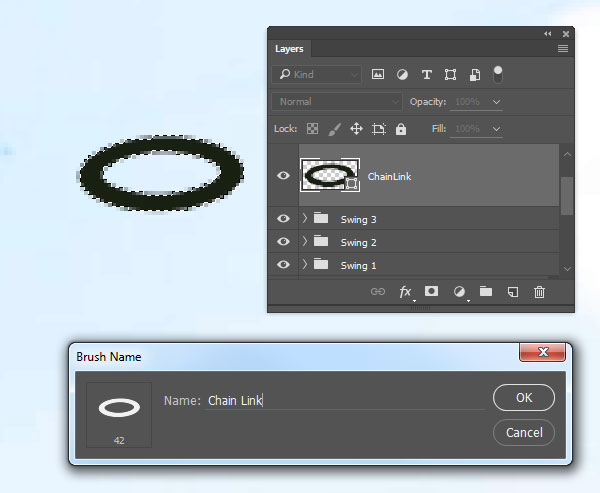This screenshot has height=493, width=600.
Task: Create new fill or adjustment layer
Action: point(460,292)
